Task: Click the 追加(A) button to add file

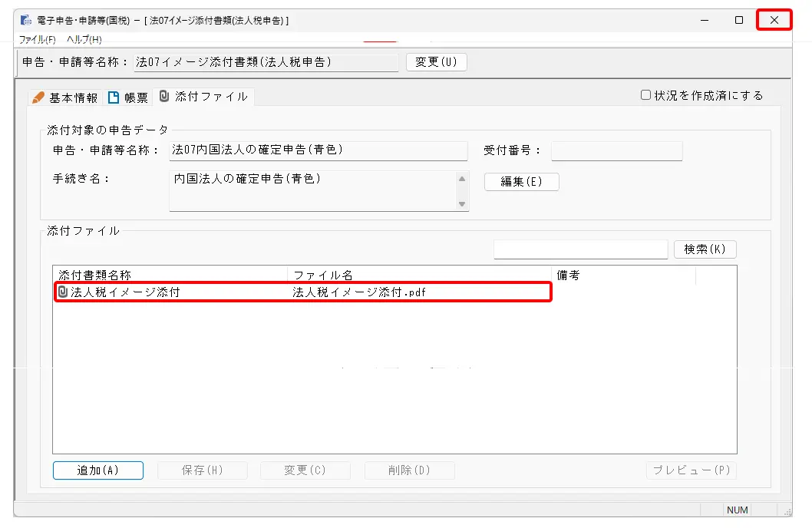Action: (97, 470)
